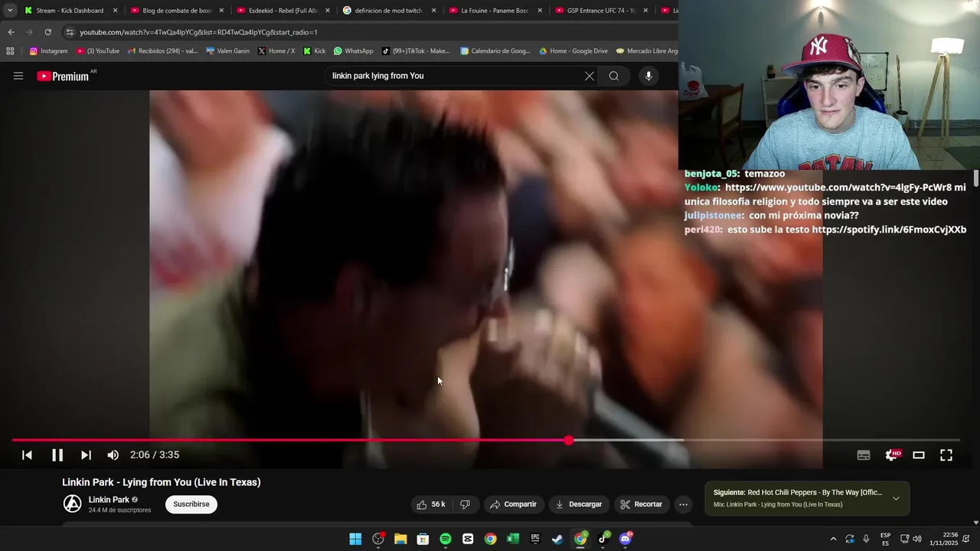The height and width of the screenshot is (551, 980).
Task: Open Microsoft Store from the taskbar
Action: pos(423,539)
